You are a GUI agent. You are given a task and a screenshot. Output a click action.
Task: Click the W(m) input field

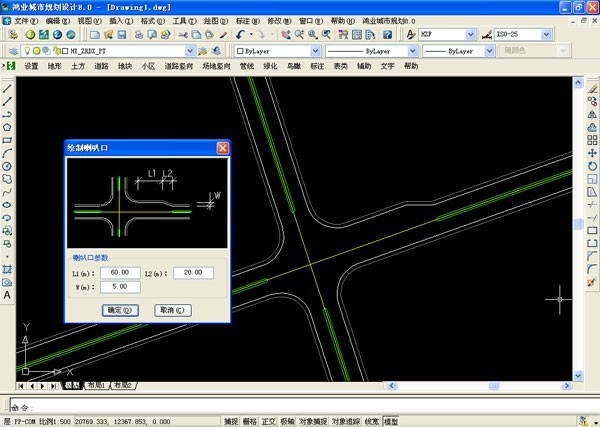[120, 288]
